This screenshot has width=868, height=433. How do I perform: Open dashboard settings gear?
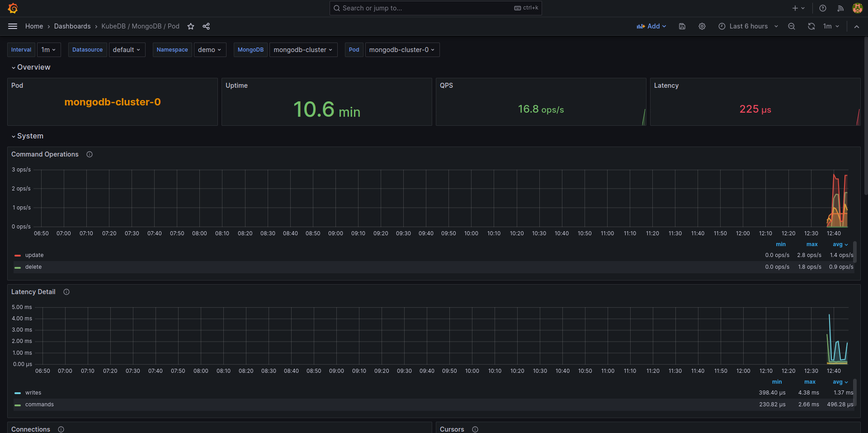(x=702, y=26)
